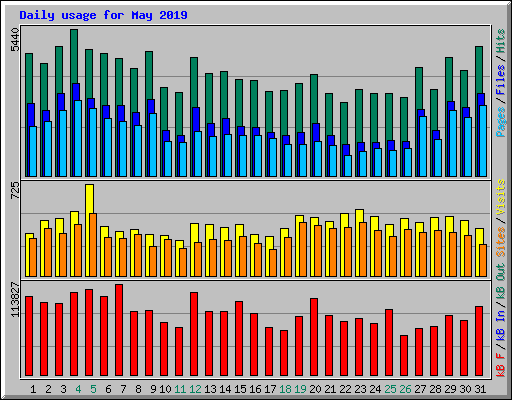
Task: Click day 4 on the x-axis
Action: click(78, 389)
